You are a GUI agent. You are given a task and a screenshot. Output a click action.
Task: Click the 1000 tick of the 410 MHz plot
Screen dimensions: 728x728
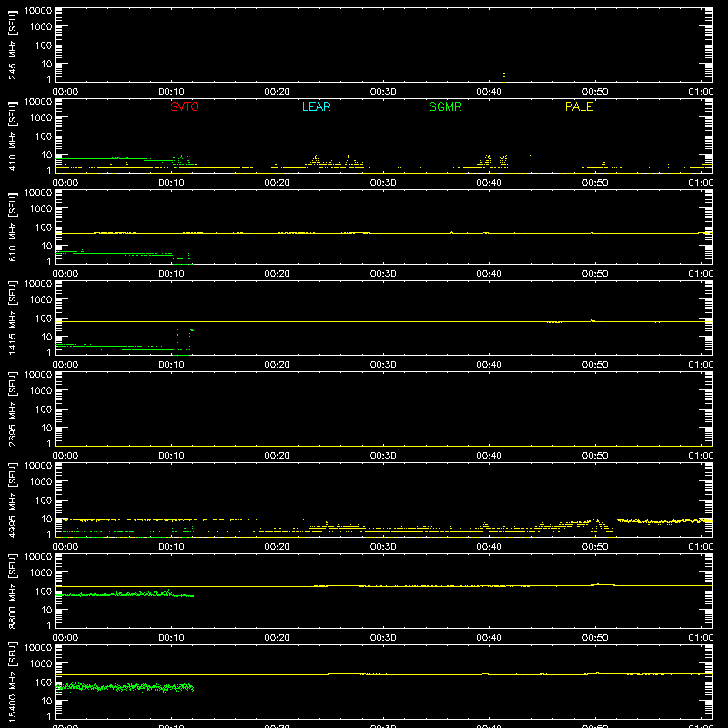[41, 118]
